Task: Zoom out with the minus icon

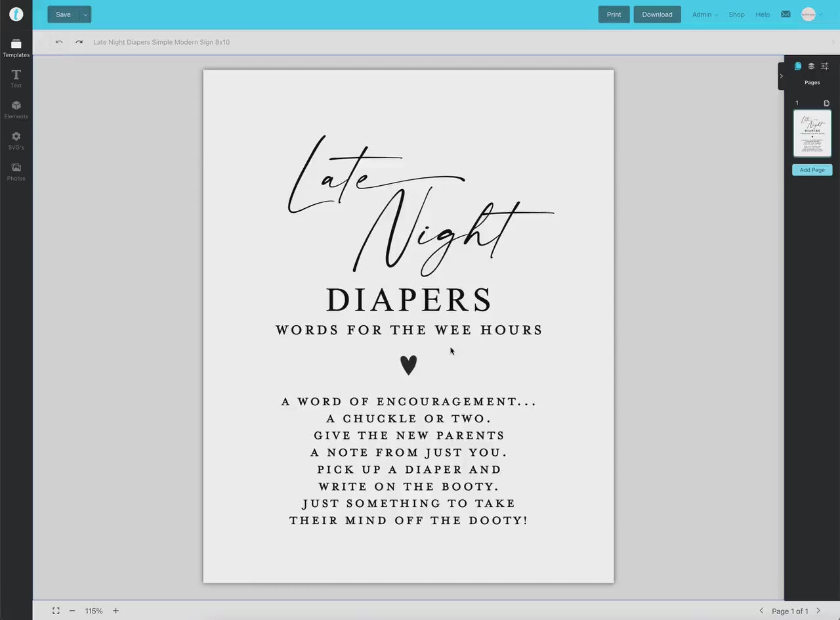Action: [x=72, y=611]
